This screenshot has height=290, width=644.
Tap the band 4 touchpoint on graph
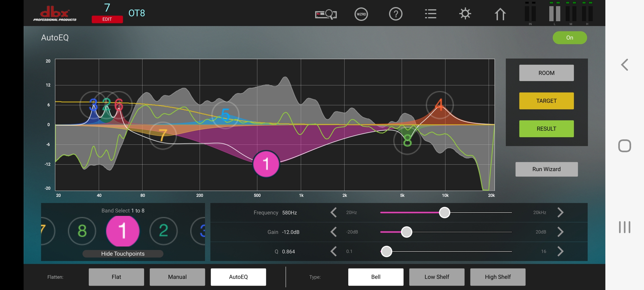(440, 105)
